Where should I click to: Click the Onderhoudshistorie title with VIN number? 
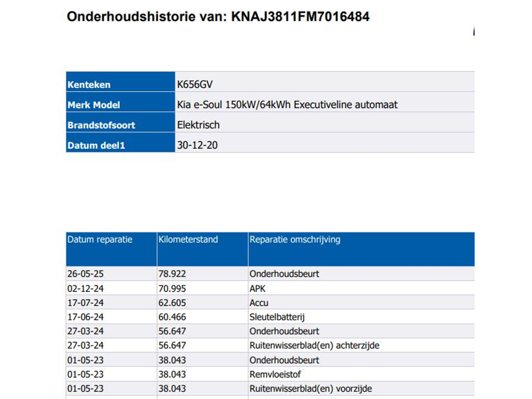point(218,17)
